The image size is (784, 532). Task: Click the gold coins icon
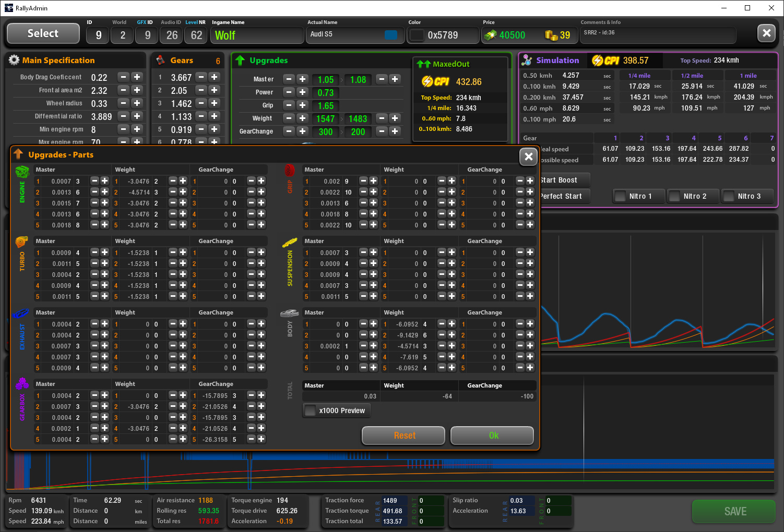551,35
